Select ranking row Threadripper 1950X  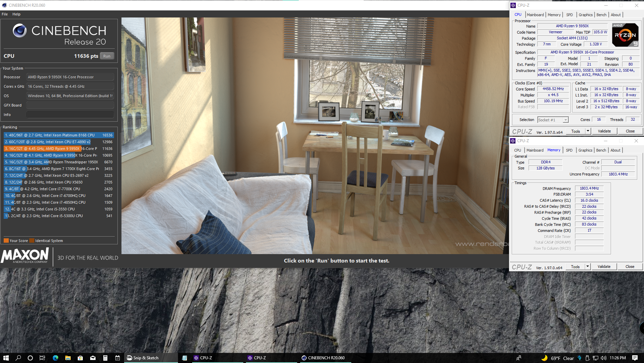click(59, 162)
